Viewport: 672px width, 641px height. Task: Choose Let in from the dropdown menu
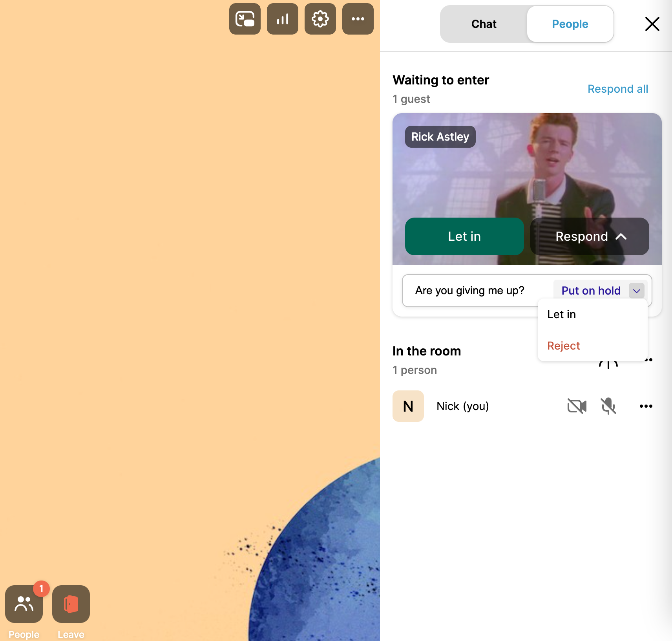[561, 314]
